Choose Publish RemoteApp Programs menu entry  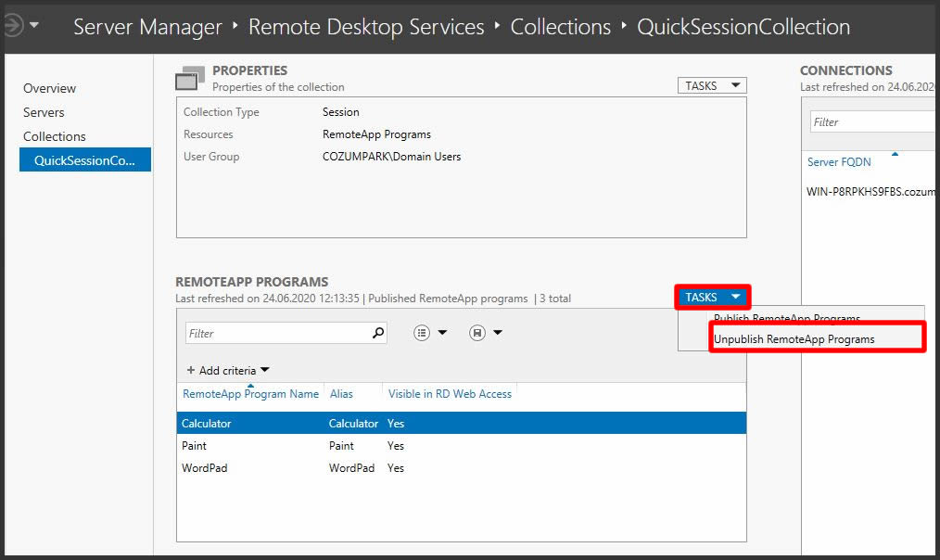coord(786,317)
